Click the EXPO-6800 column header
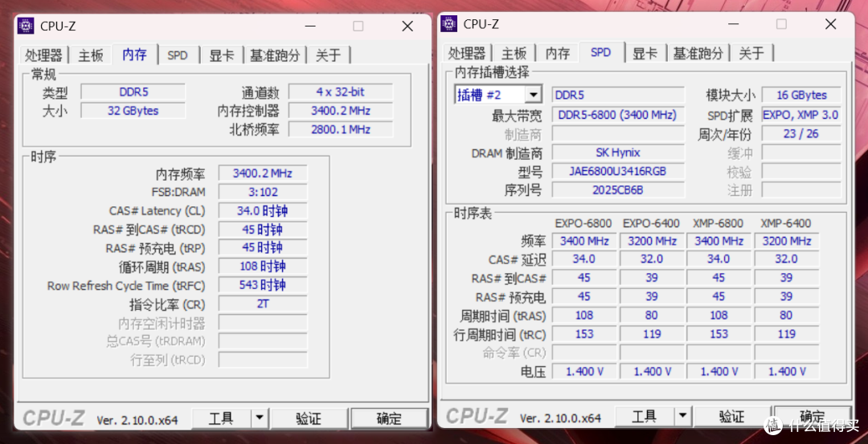868x444 pixels. pyautogui.click(x=583, y=223)
